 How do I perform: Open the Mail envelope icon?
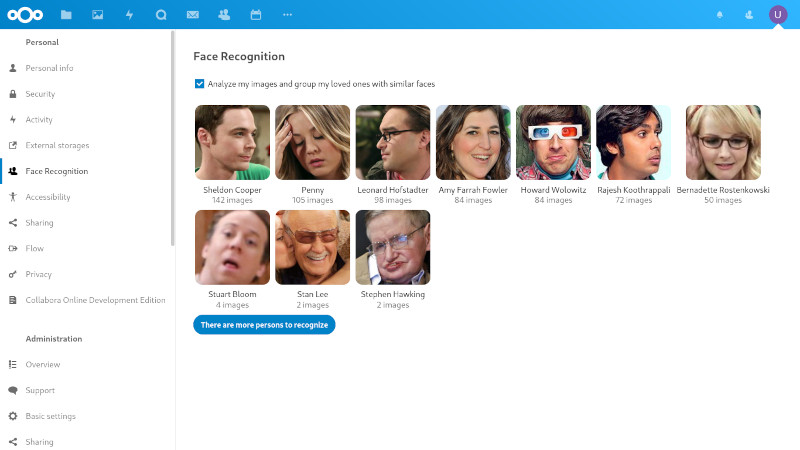pos(193,15)
